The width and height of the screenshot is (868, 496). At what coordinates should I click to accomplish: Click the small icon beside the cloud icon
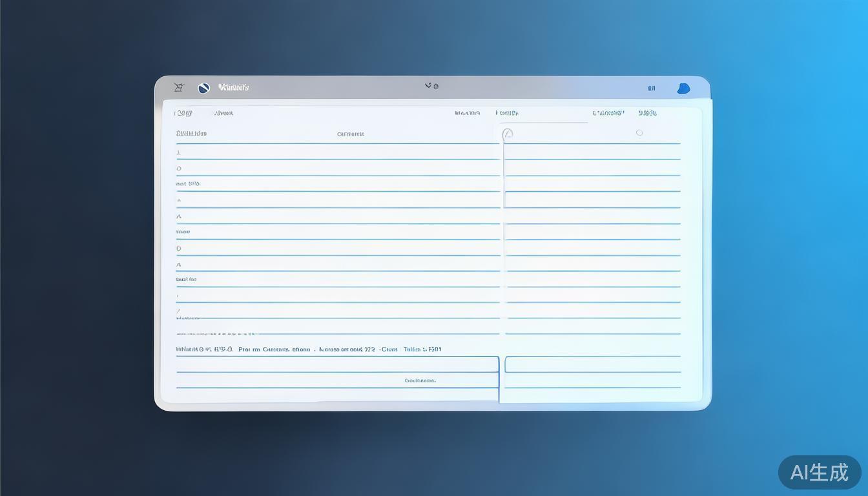coord(652,88)
